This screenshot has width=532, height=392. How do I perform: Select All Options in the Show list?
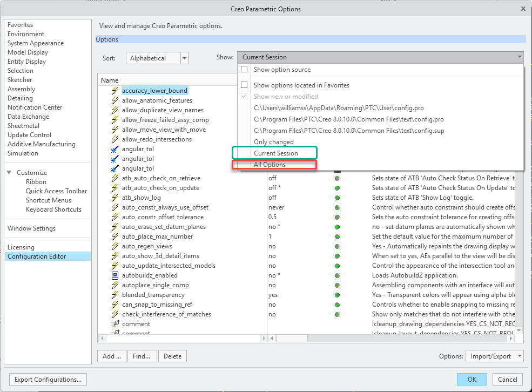(x=270, y=165)
